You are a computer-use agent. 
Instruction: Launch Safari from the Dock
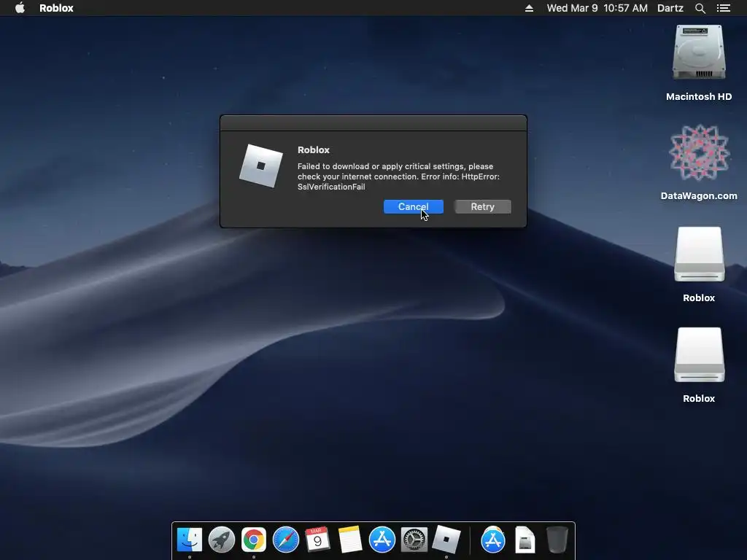pos(286,540)
